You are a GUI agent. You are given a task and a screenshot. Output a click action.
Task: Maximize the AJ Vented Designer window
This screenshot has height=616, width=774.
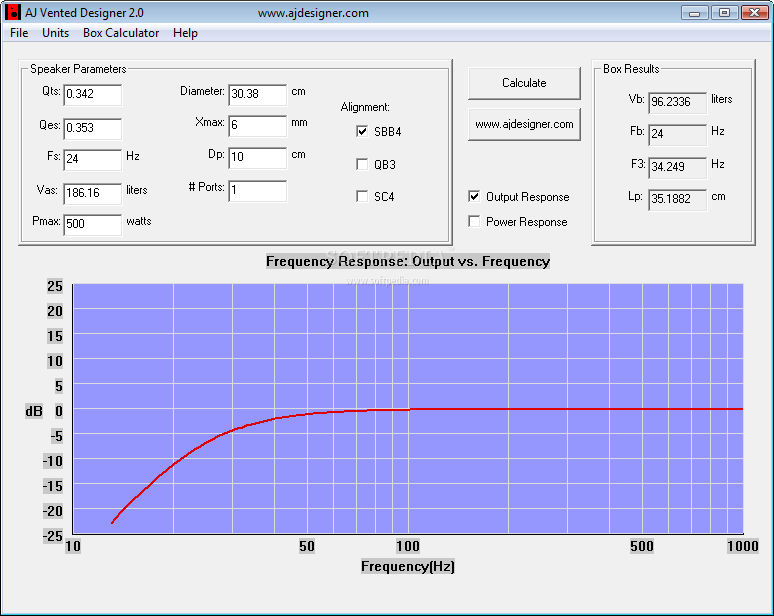[724, 12]
